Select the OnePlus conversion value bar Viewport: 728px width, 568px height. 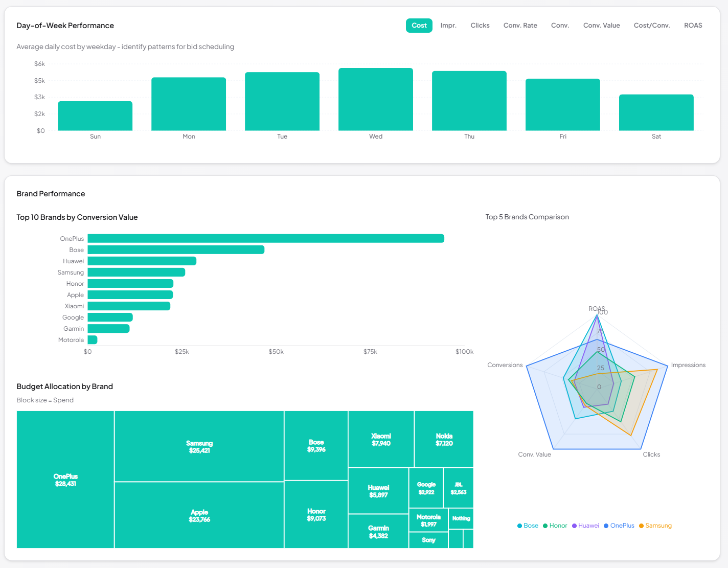pyautogui.click(x=266, y=238)
